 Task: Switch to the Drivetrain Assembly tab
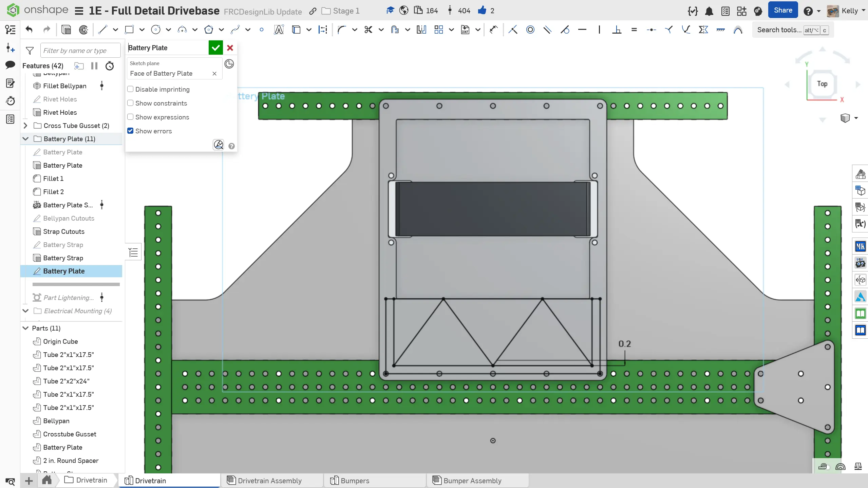coord(269,481)
